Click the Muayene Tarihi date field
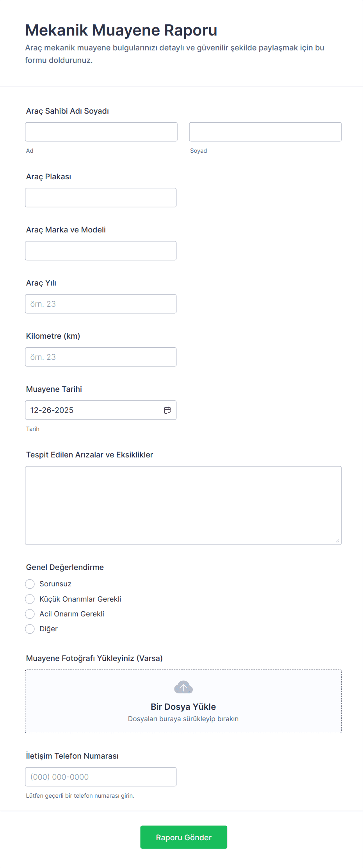 (x=101, y=410)
